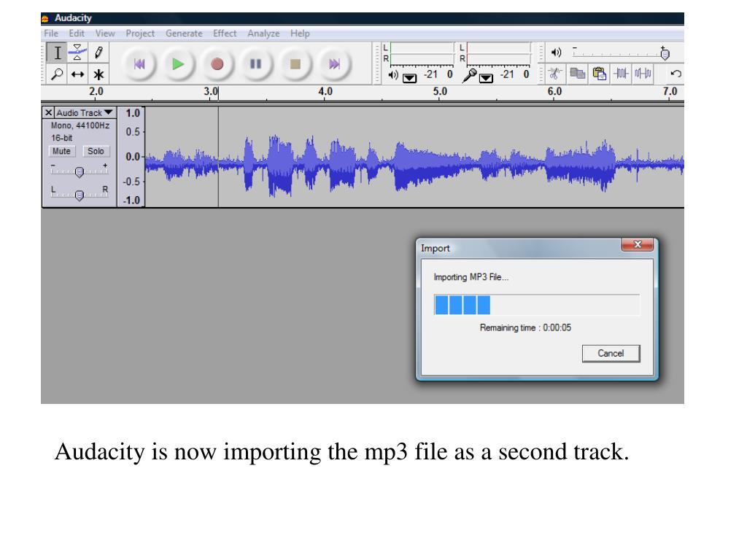Cancel the MP3 import
The height and width of the screenshot is (560, 747).
pos(611,354)
